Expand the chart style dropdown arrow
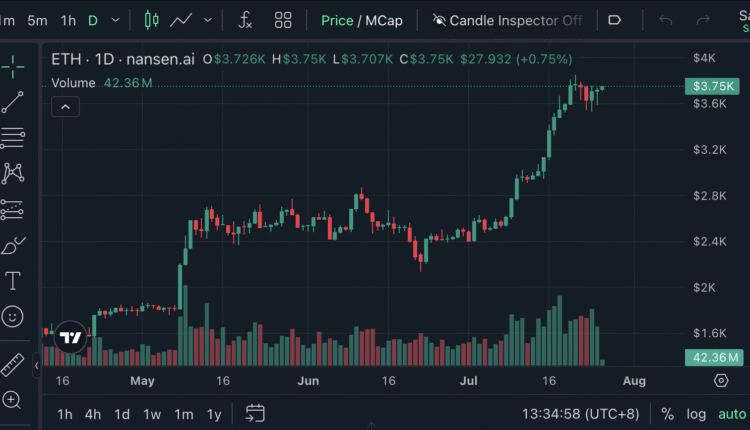Image resolution: width=750 pixels, height=430 pixels. click(208, 20)
